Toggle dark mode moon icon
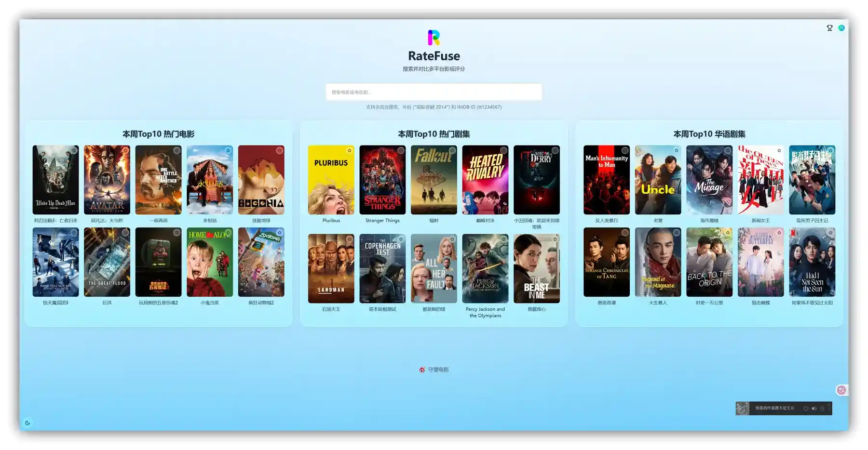Viewport: 868px width, 450px height. click(27, 423)
